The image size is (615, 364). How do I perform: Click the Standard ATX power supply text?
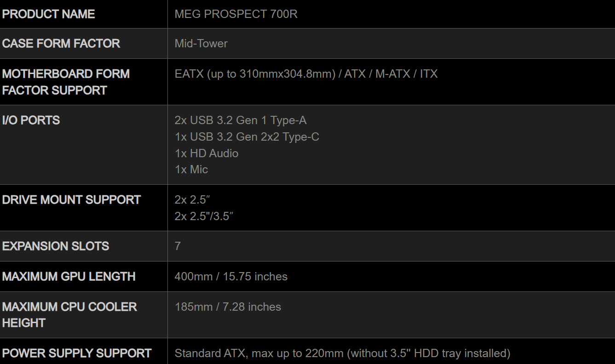[343, 353]
